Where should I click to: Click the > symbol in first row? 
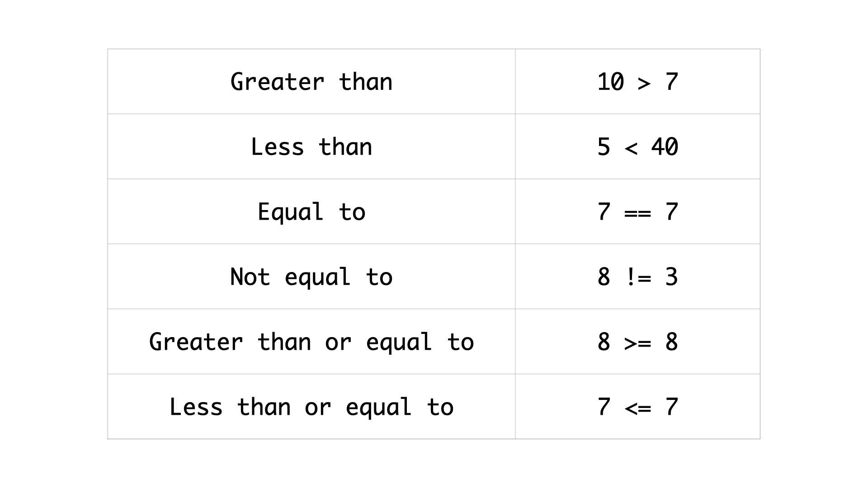coord(644,83)
